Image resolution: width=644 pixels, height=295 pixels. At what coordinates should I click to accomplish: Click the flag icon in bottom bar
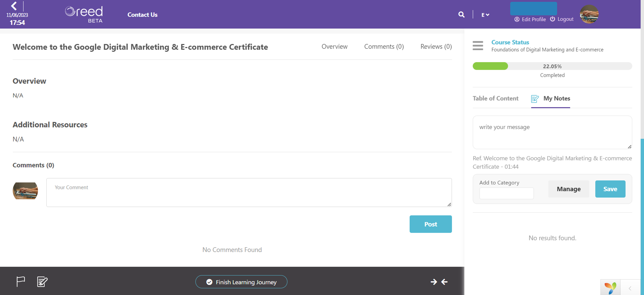(x=21, y=281)
